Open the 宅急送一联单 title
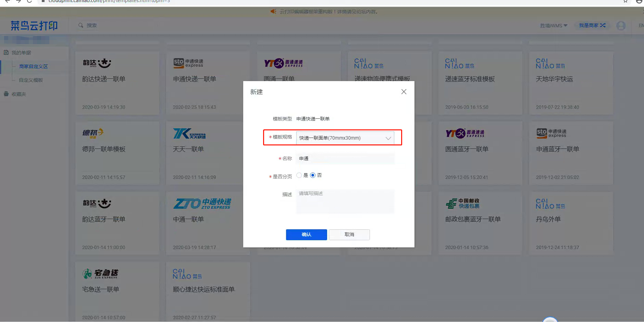Viewport: 644px width, 322px height. tap(101, 289)
